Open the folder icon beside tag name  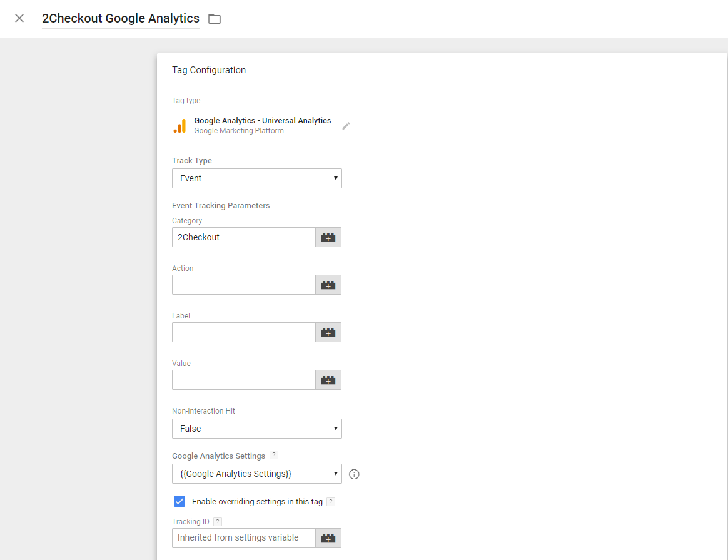point(215,19)
